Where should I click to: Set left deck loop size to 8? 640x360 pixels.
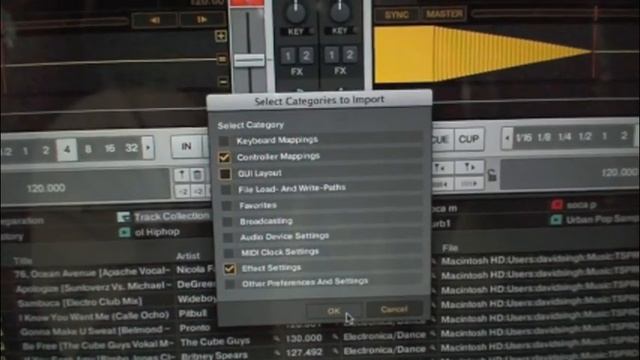point(88,149)
